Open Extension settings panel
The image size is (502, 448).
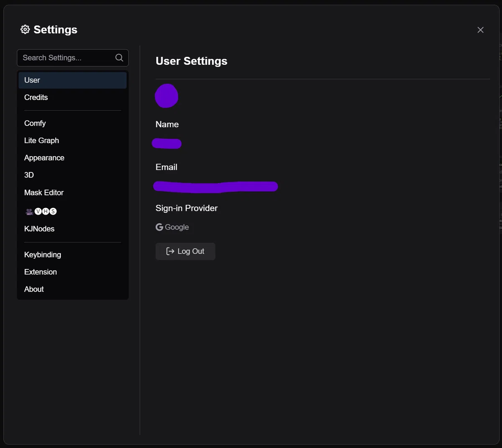coord(72,272)
